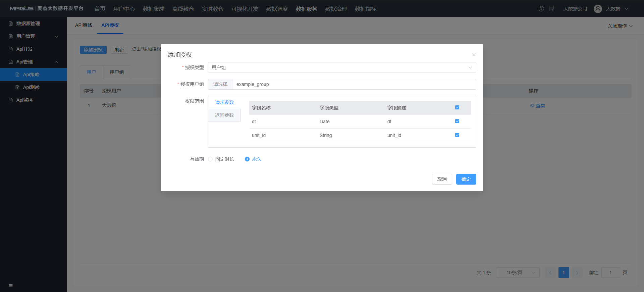Open 用户中心 in top navigation
The height and width of the screenshot is (292, 644).
click(x=124, y=9)
